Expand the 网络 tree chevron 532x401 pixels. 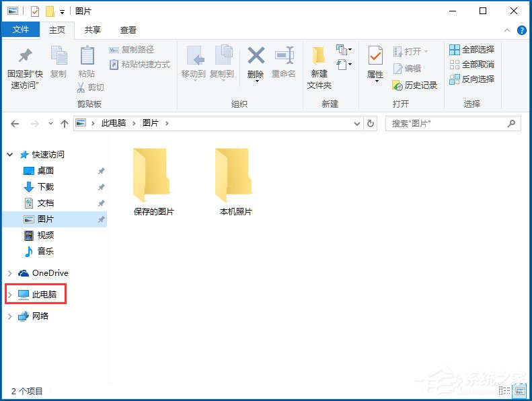pos(10,316)
